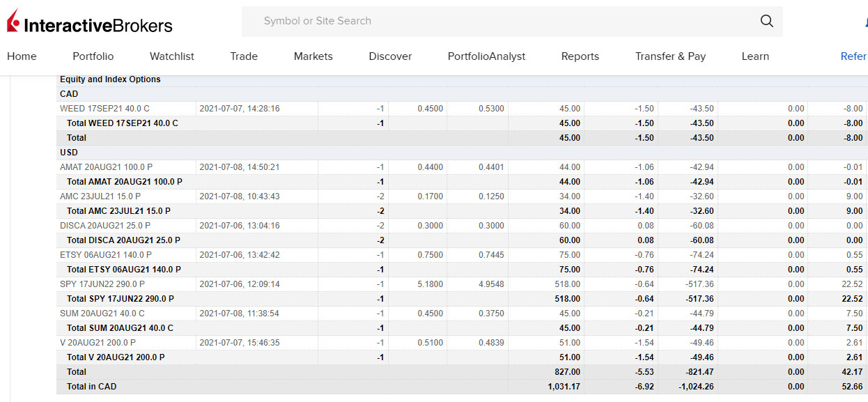Focus the Symbol or Site Search field
Viewport: 868px width, 402px height.
click(512, 22)
